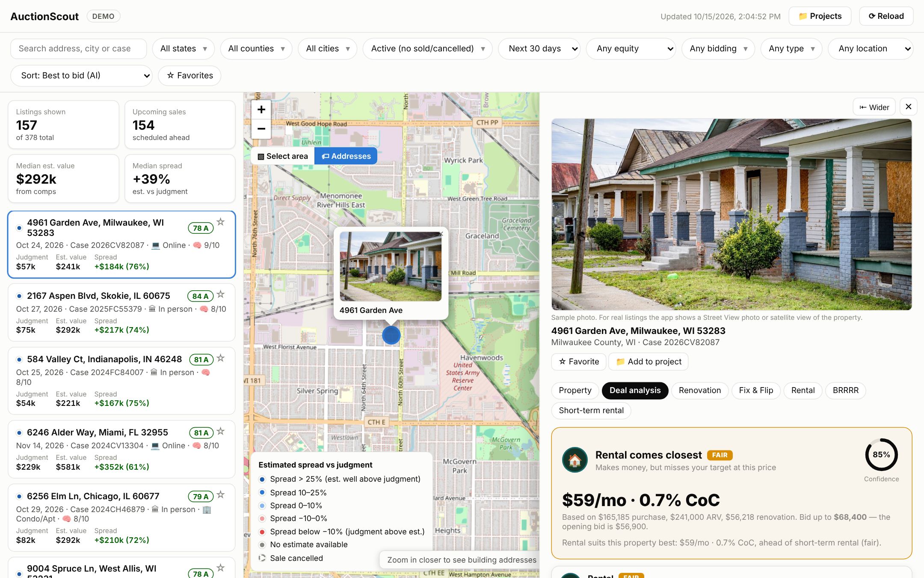Toggle Addresses labels on map
Image resolution: width=924 pixels, height=578 pixels.
[x=346, y=156]
